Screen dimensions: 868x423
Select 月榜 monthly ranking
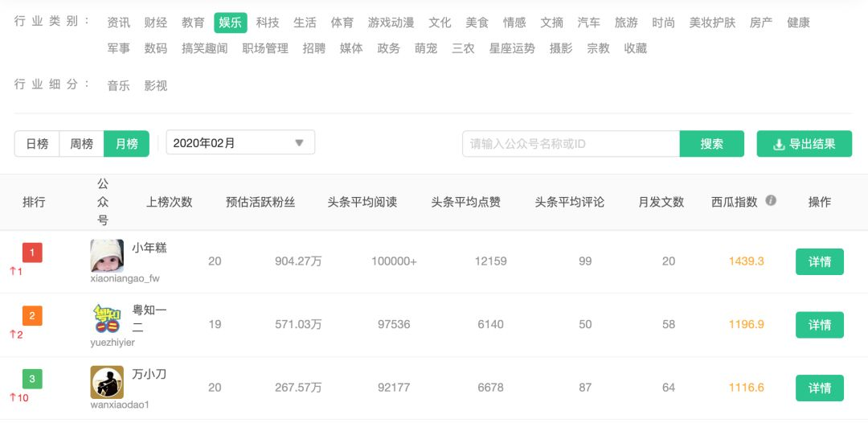pos(127,144)
